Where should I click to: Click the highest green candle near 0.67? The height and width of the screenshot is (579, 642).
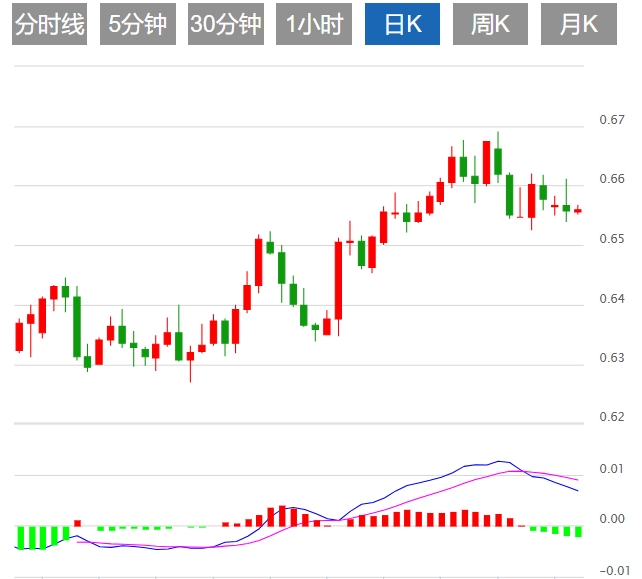tap(498, 161)
